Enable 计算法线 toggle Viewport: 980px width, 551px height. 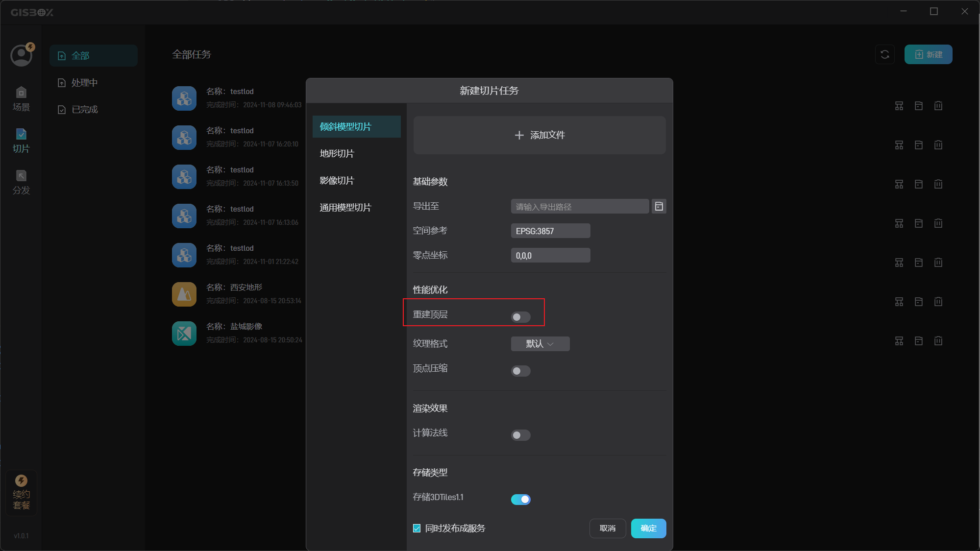(520, 435)
